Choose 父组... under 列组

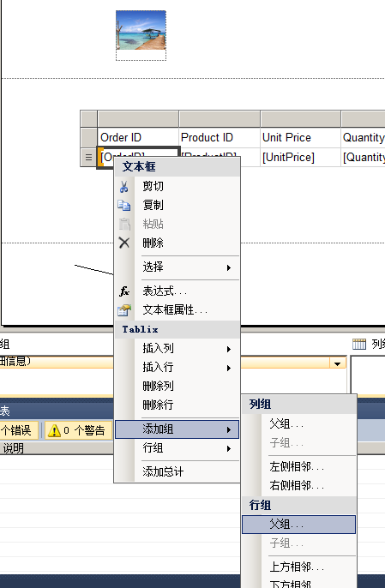tap(298, 424)
